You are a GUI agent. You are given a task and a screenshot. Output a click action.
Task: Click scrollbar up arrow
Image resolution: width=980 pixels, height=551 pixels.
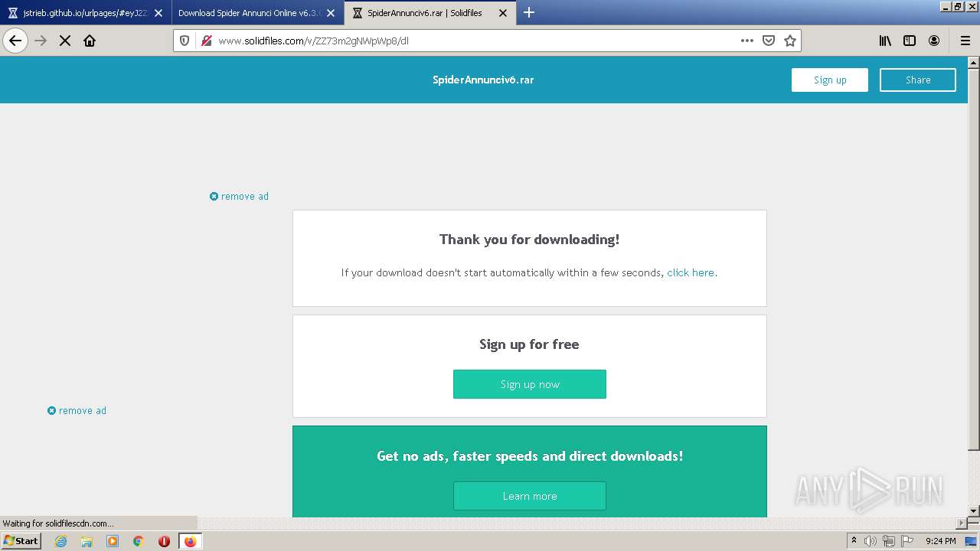click(x=974, y=64)
